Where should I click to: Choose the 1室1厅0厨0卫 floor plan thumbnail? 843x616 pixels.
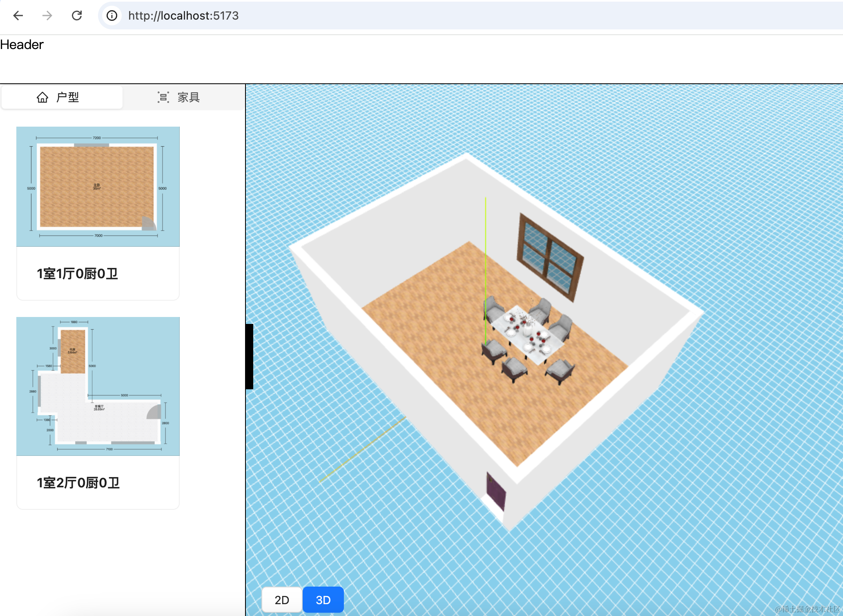pyautogui.click(x=98, y=186)
